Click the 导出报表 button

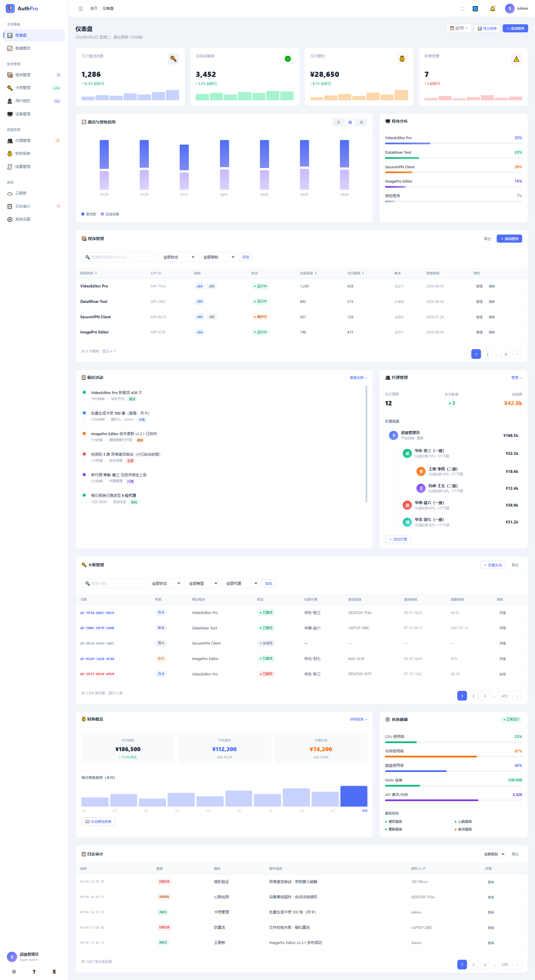pos(487,28)
